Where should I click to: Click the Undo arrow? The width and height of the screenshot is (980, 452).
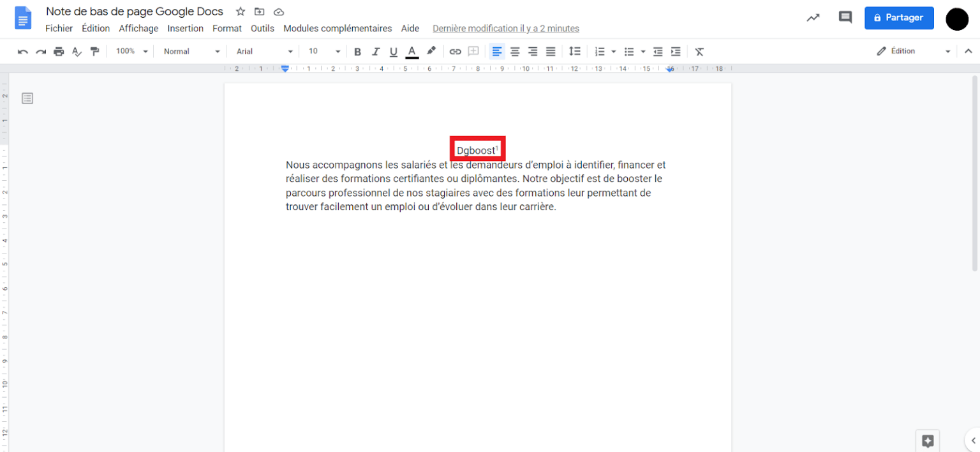pos(23,52)
